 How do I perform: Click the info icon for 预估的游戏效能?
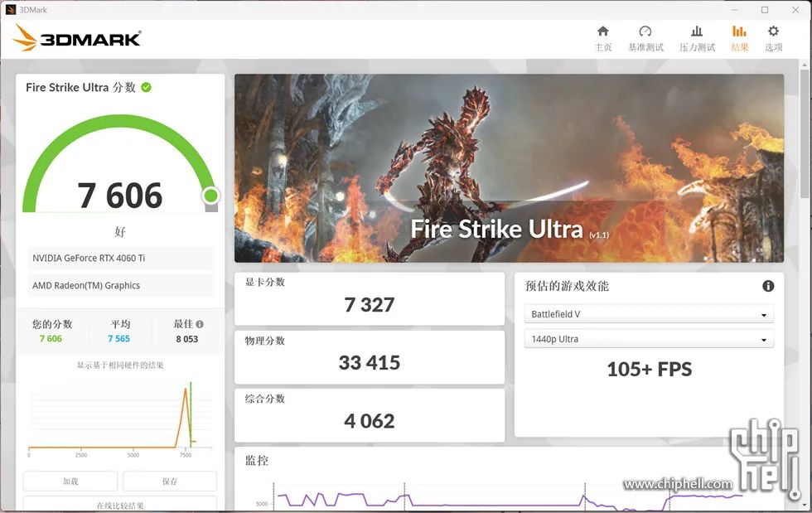768,286
